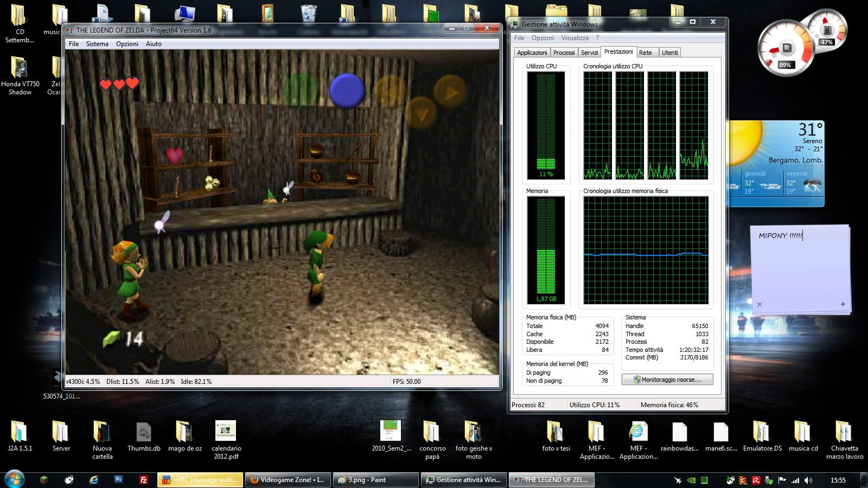The height and width of the screenshot is (488, 868).
Task: Open calendario 2012.pdf on the desktop
Action: pyautogui.click(x=226, y=440)
